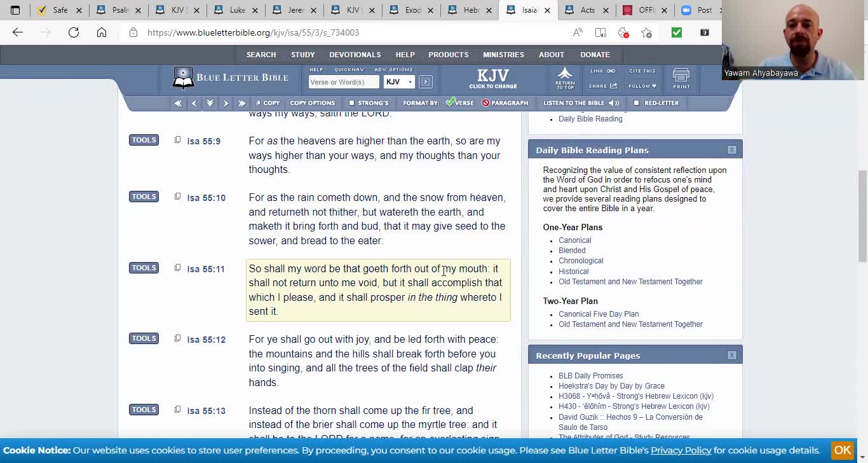Screen dimensions: 868x463
Task: Open Tools for Isa 55:9
Action: tap(144, 140)
